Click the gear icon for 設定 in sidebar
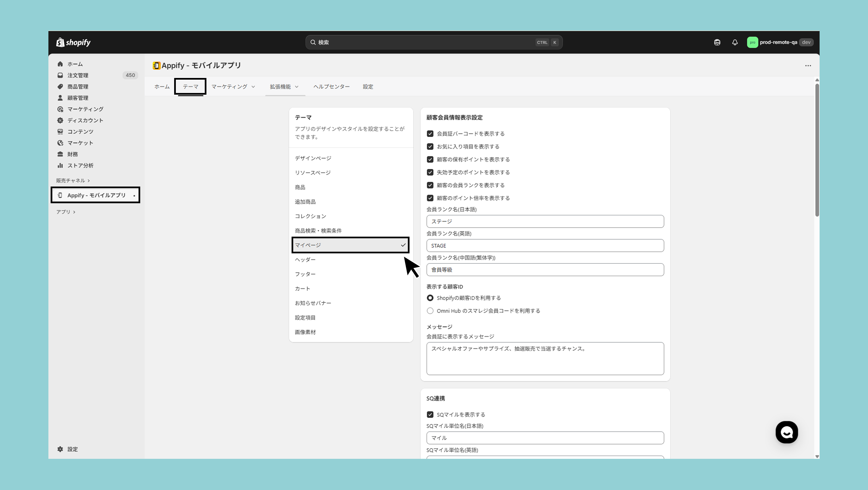Viewport: 868px width, 490px height. 60,449
